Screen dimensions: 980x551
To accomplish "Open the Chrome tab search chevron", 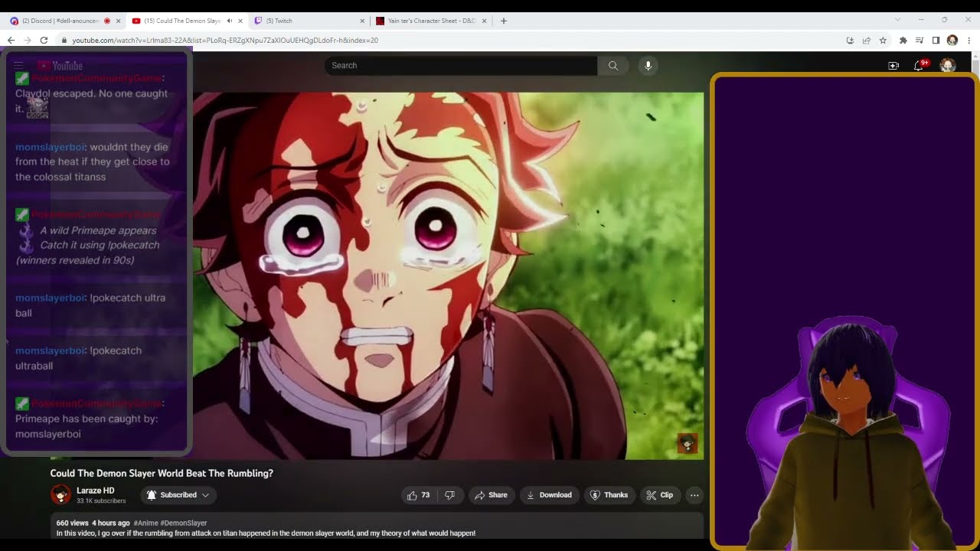I will click(897, 20).
